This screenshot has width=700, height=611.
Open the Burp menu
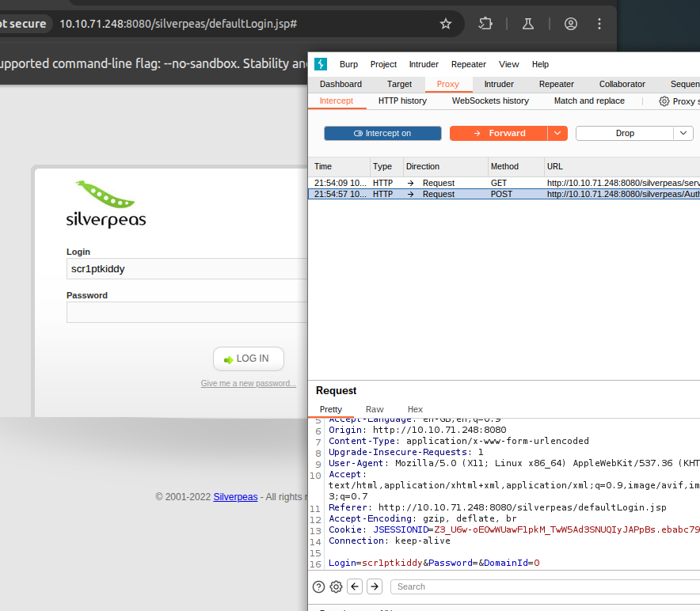point(348,64)
